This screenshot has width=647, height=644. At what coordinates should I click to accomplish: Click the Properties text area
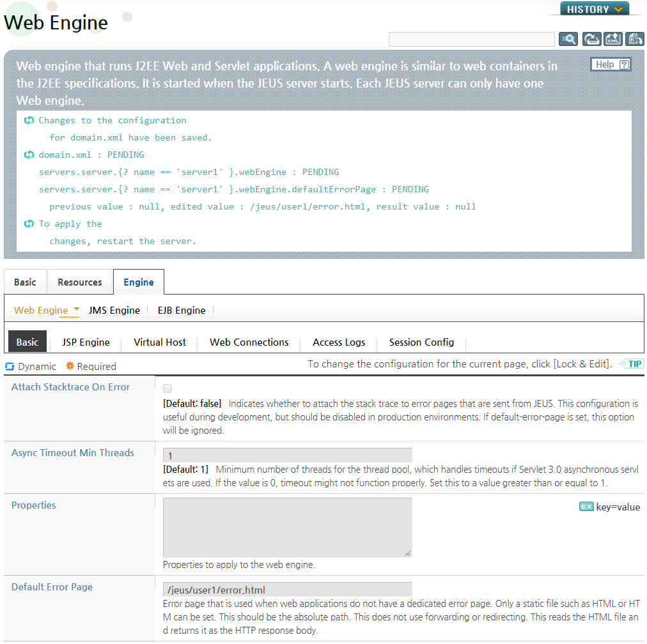288,527
